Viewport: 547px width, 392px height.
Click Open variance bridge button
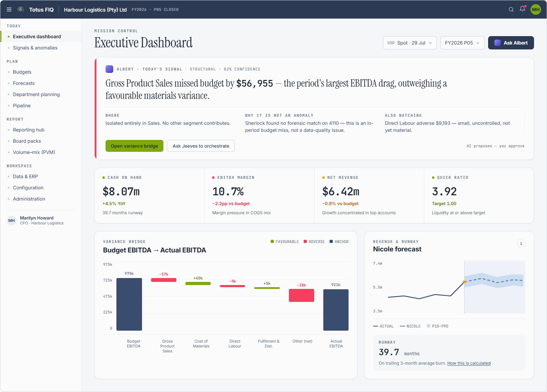[134, 146]
